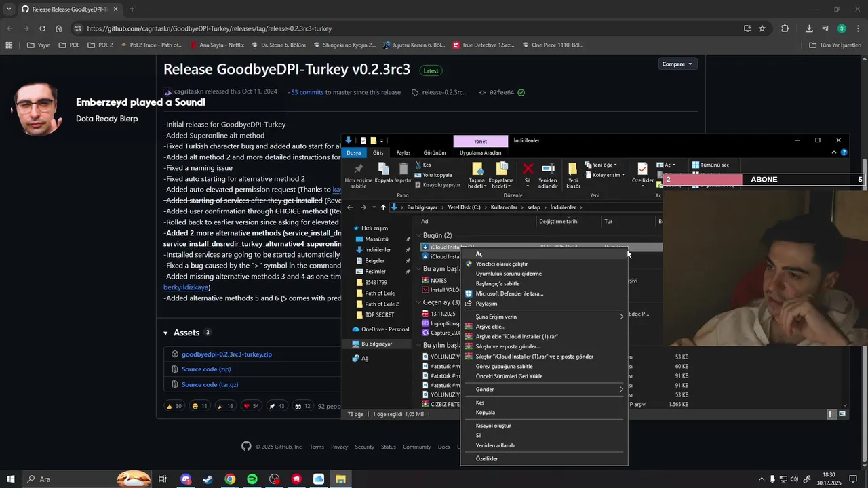Image resolution: width=868 pixels, height=488 pixels.
Task: Collapse the Assets section
Action: (165, 333)
